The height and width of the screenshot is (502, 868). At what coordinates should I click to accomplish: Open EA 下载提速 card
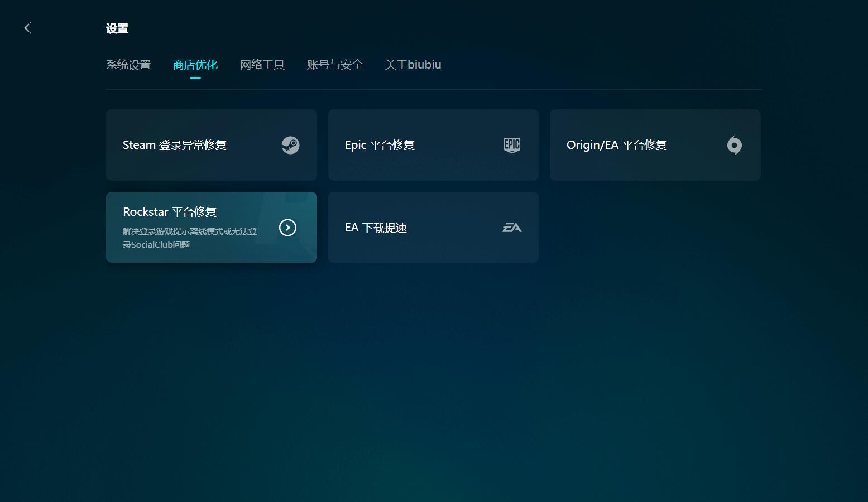[x=433, y=228]
